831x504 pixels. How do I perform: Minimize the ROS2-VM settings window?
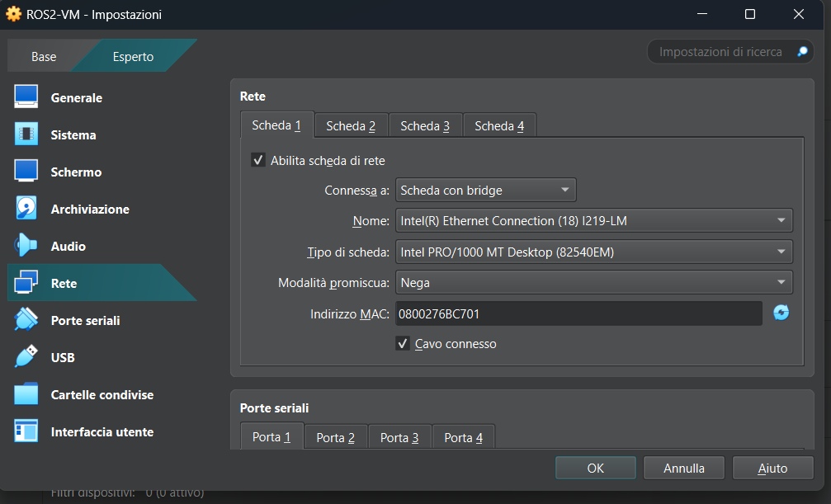point(702,14)
